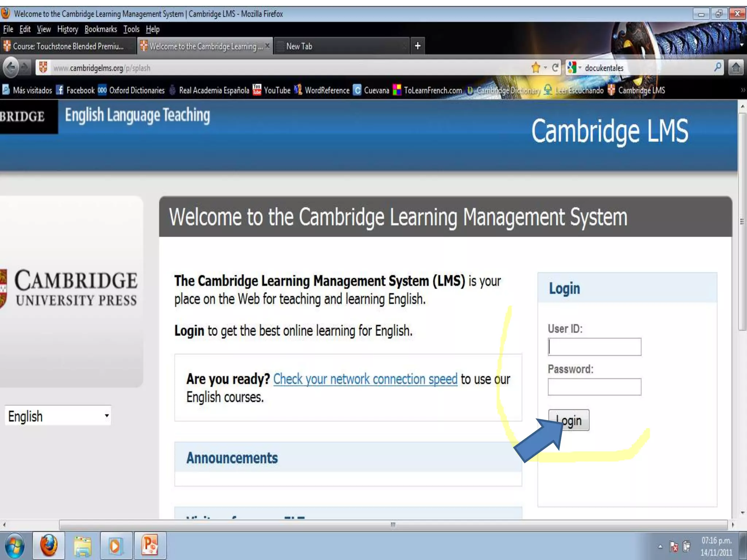This screenshot has width=747, height=560.
Task: Click the User ID input field
Action: tap(594, 347)
